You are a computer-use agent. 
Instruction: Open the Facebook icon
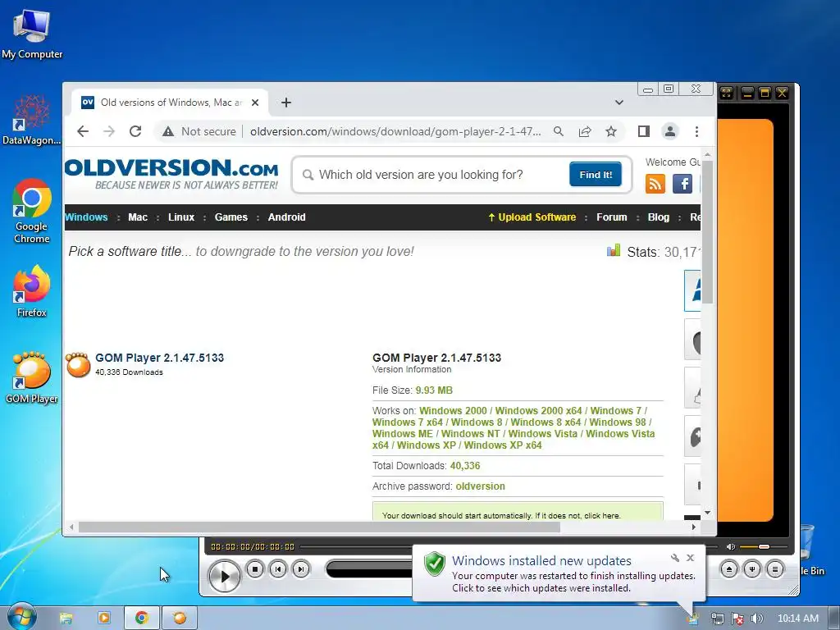682,184
